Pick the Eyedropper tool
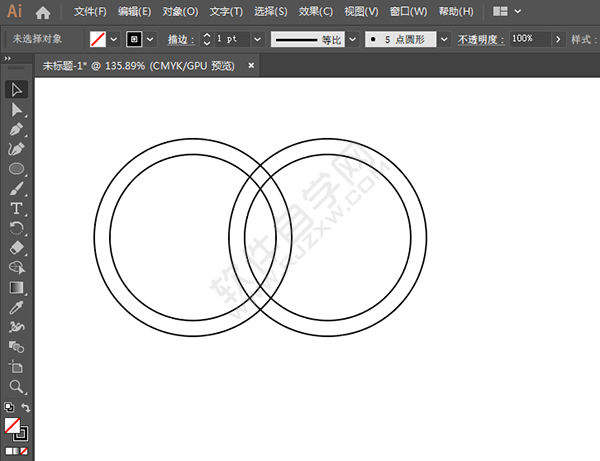 (x=16, y=307)
